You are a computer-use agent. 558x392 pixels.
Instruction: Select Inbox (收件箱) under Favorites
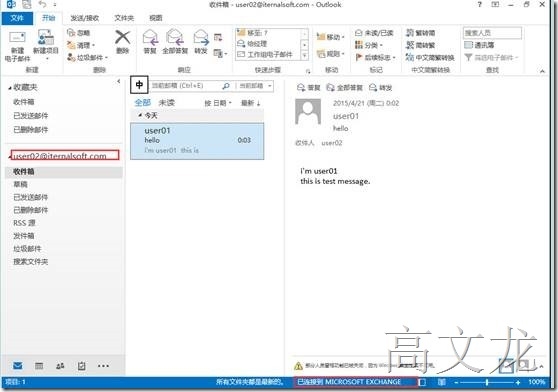[x=23, y=102]
